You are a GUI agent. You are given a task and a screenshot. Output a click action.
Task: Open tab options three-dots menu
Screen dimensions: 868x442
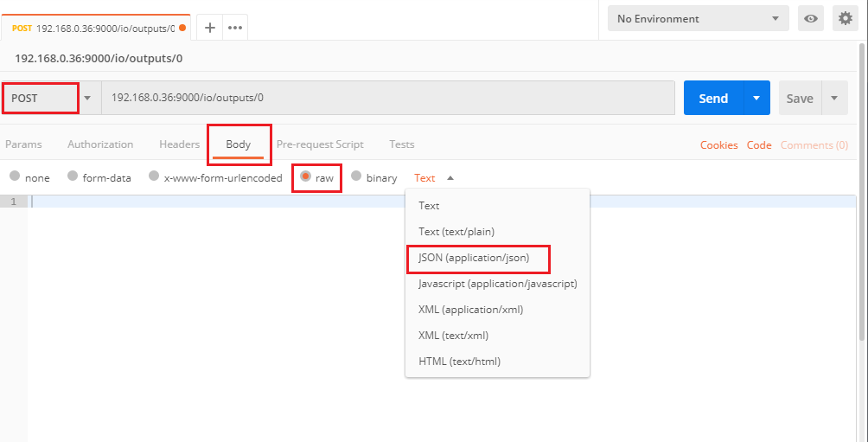tap(235, 28)
